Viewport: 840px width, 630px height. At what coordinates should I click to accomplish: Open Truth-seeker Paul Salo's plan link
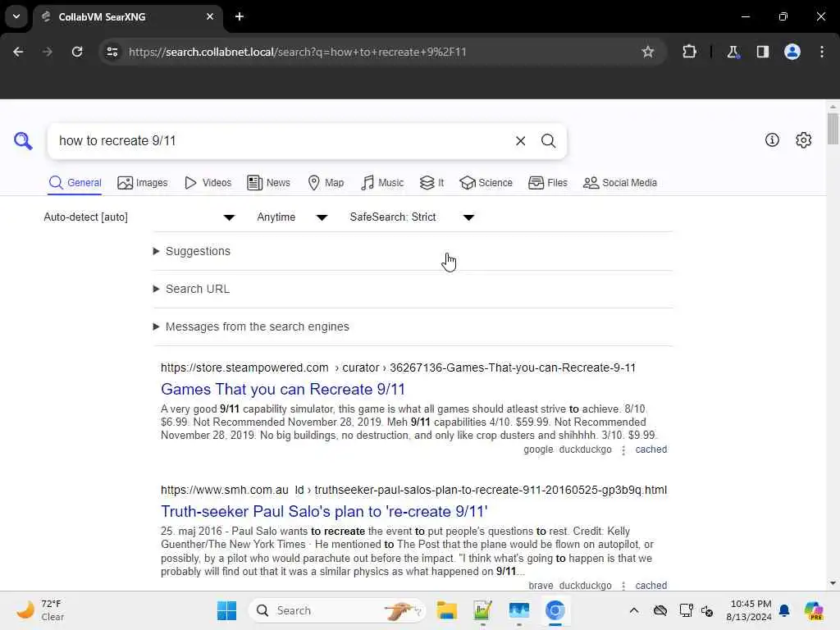point(324,511)
